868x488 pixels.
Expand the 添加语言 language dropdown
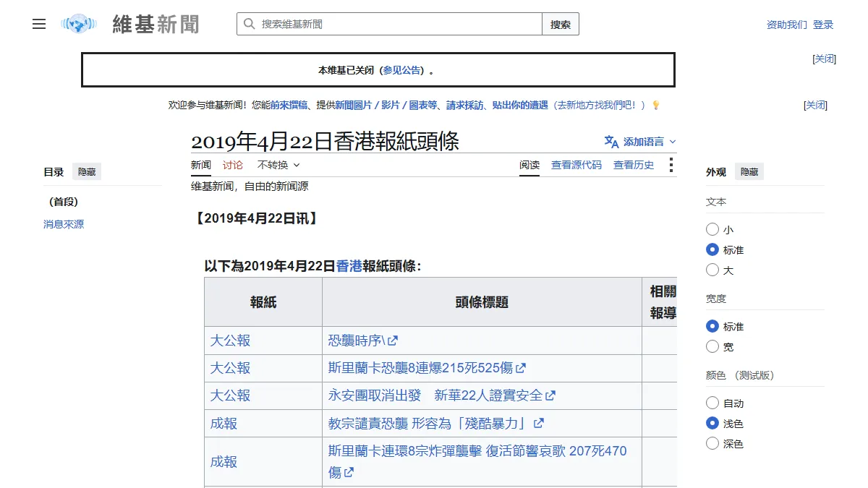pos(640,142)
